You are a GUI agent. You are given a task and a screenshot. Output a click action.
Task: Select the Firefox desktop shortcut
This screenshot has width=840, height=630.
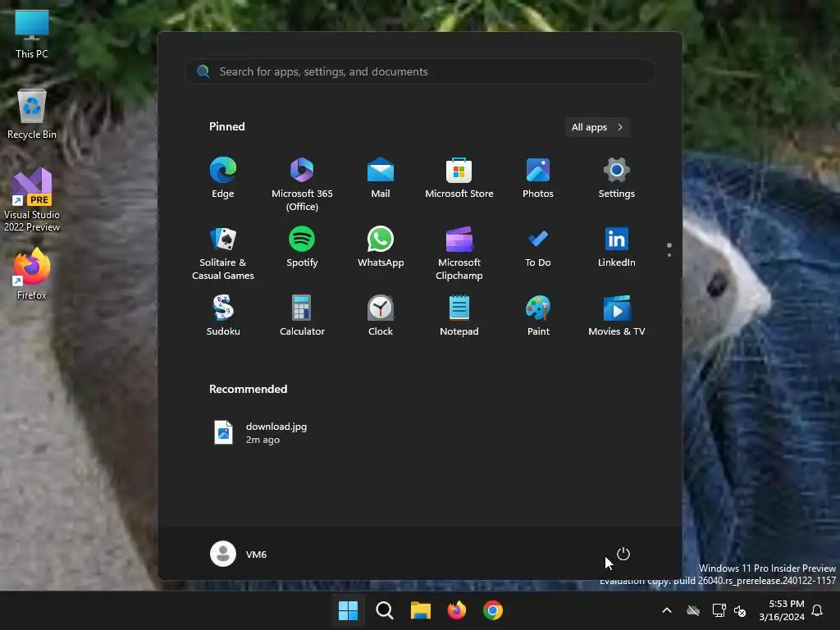(32, 274)
